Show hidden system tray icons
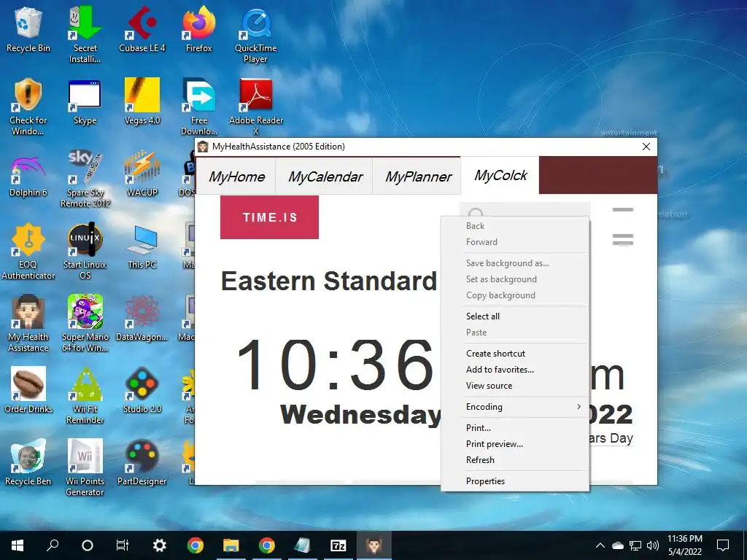This screenshot has width=747, height=560. coord(600,545)
